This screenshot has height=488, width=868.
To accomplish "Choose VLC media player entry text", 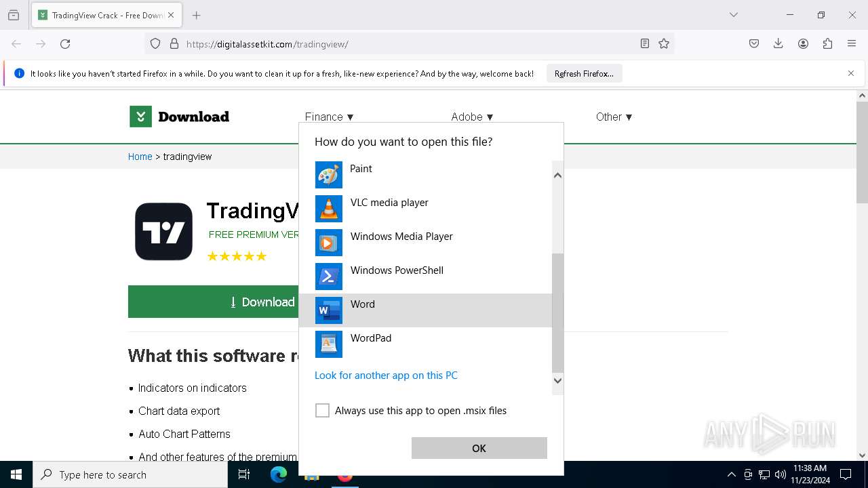I will pyautogui.click(x=389, y=202).
